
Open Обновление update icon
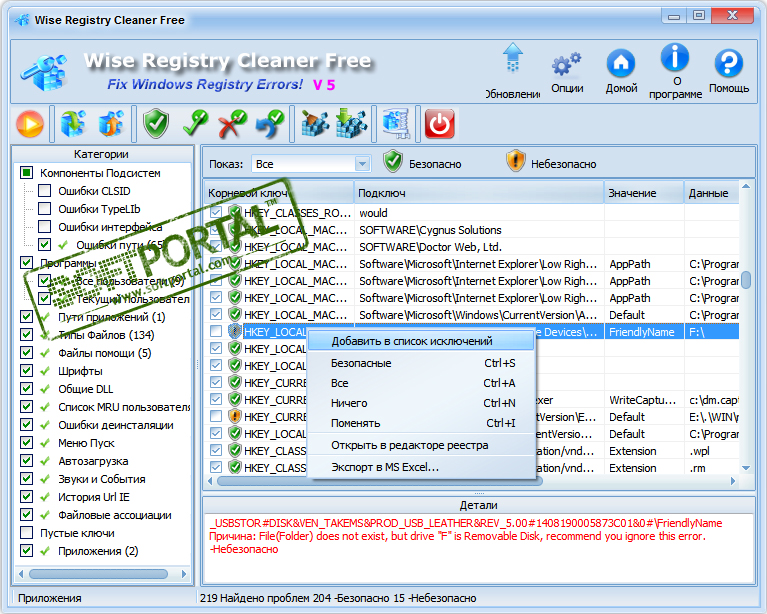tap(513, 71)
